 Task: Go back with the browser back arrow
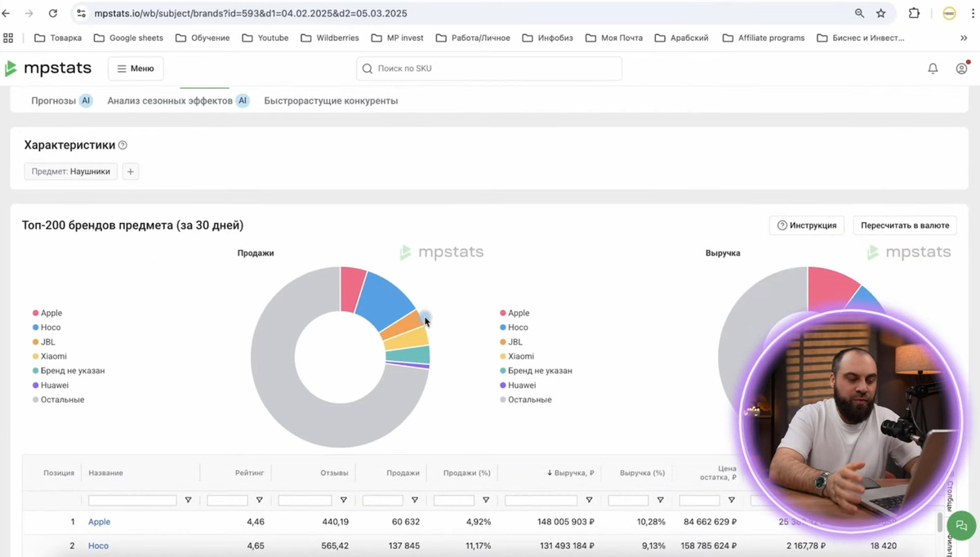(7, 13)
